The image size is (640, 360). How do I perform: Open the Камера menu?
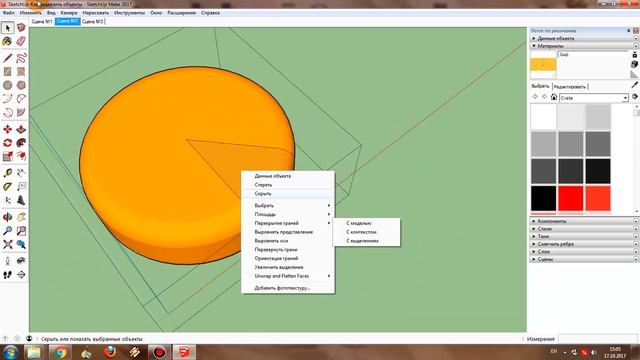click(x=69, y=13)
